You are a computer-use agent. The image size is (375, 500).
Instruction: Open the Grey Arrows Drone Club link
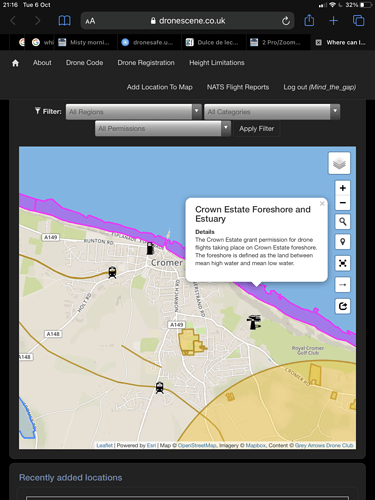(x=324, y=445)
